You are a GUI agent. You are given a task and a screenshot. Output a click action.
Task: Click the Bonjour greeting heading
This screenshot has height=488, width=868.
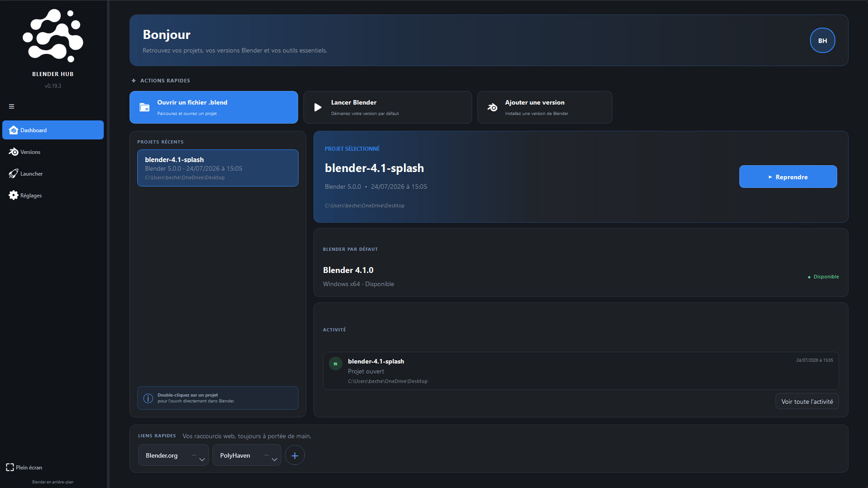coord(167,34)
